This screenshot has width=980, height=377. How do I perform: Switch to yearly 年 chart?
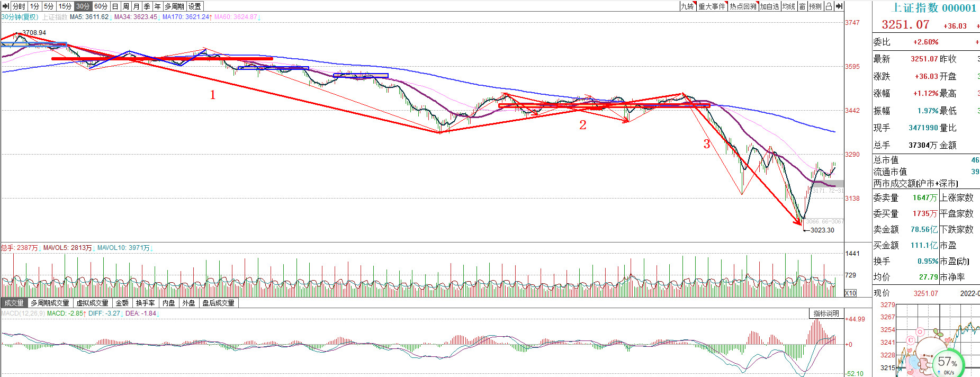(x=157, y=6)
